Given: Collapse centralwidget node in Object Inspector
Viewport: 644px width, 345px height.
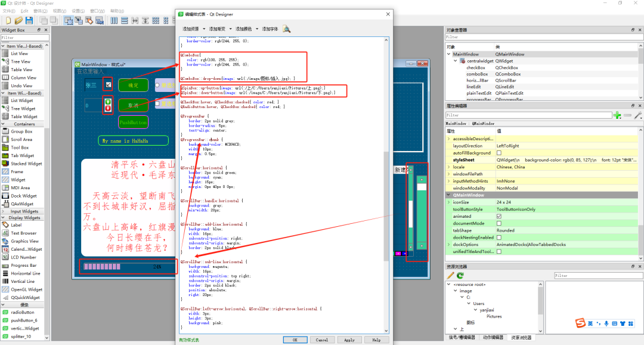Looking at the screenshot, I should (456, 61).
